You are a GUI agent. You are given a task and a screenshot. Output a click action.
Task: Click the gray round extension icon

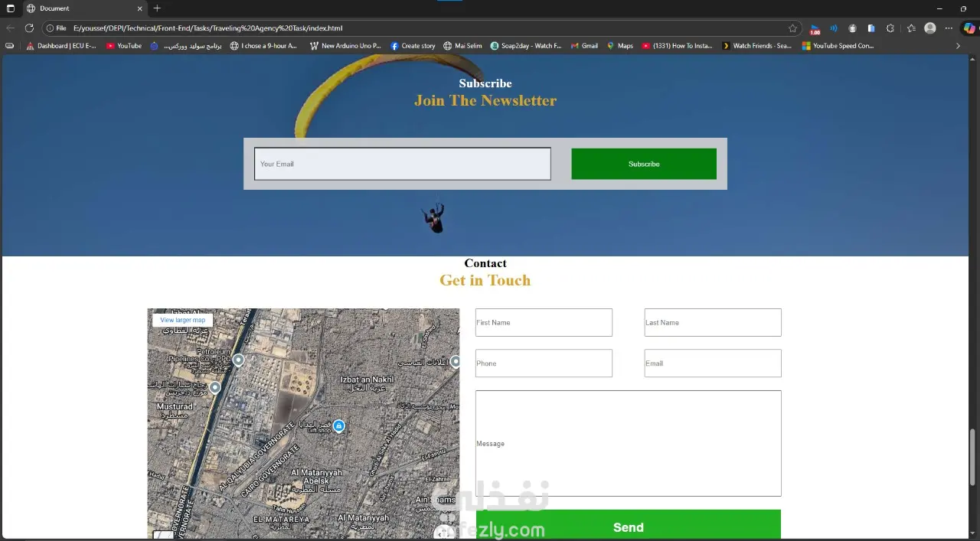(852, 28)
